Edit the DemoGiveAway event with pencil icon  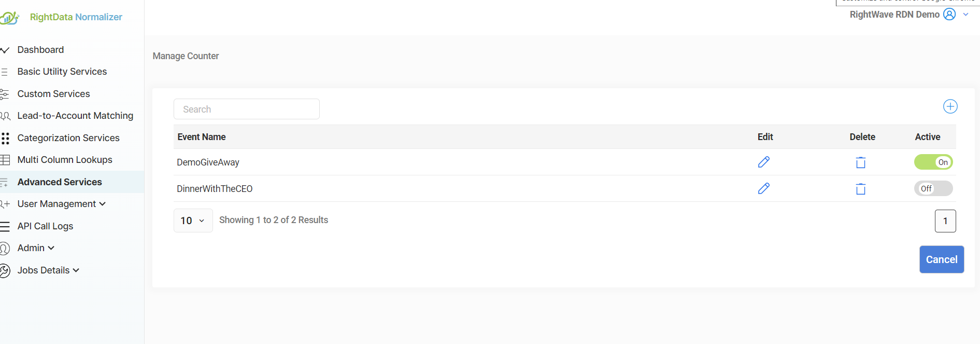(763, 162)
